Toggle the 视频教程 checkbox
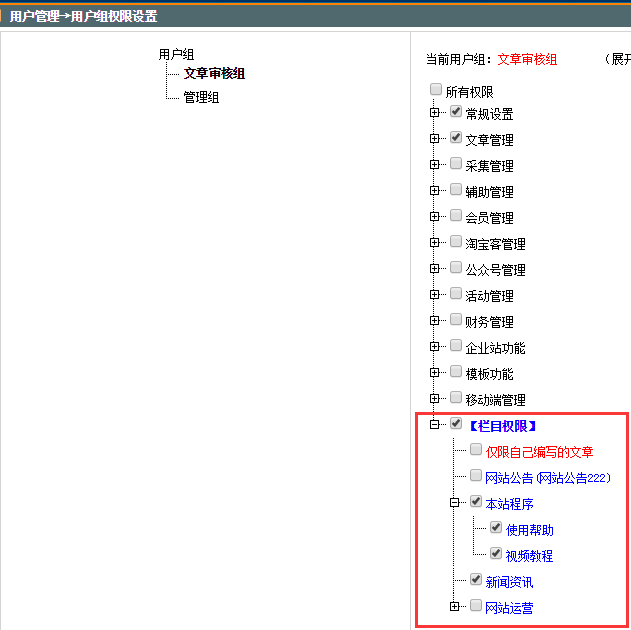The width and height of the screenshot is (631, 630). 496,554
